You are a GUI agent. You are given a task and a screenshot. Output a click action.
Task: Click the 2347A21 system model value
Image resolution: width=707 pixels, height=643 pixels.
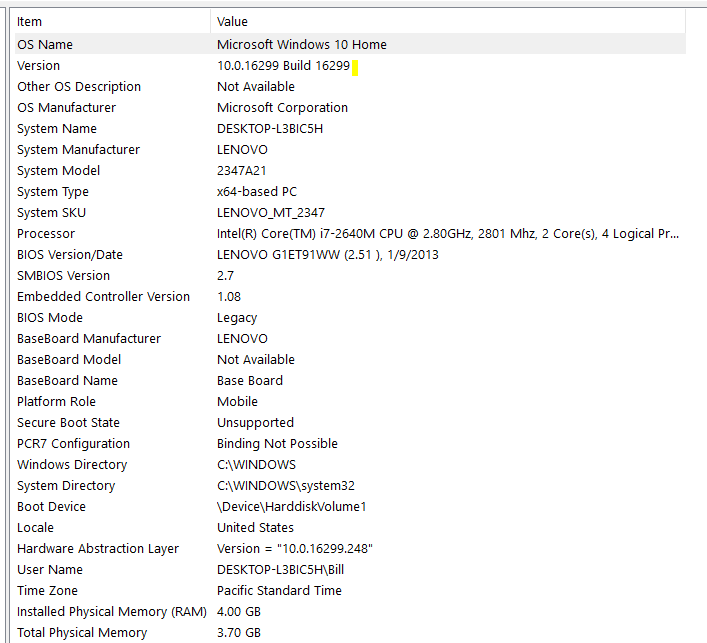point(241,170)
